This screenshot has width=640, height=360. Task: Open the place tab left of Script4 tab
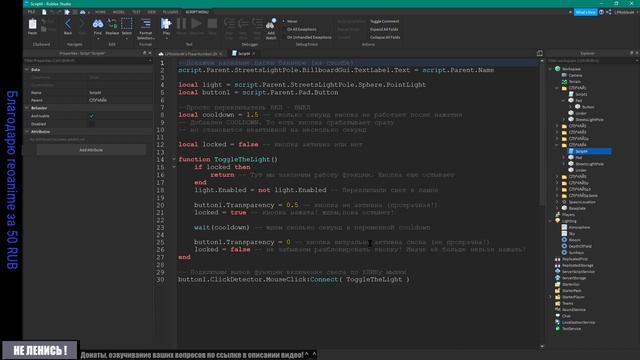pyautogui.click(x=190, y=53)
